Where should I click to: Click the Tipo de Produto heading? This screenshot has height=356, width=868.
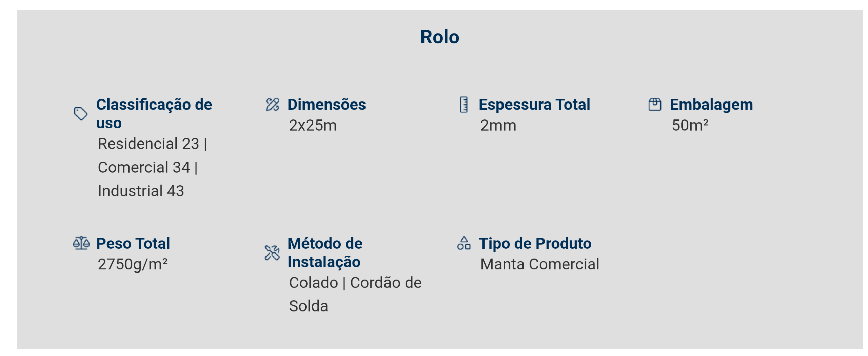pyautogui.click(x=535, y=243)
